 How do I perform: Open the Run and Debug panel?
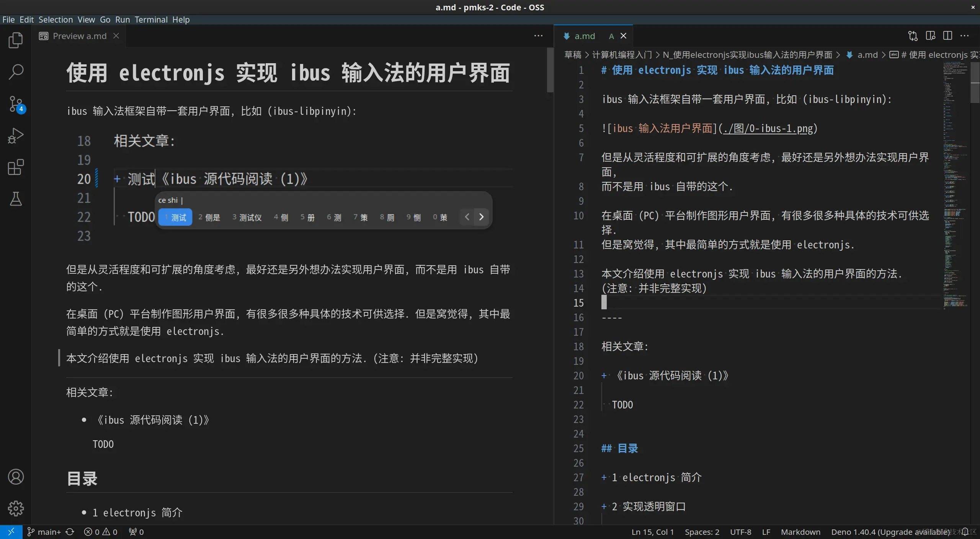point(16,135)
